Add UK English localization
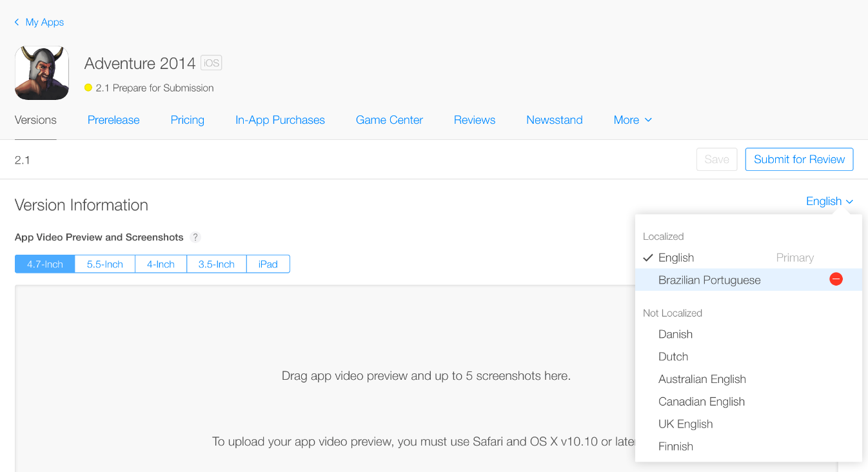 [x=748, y=424]
